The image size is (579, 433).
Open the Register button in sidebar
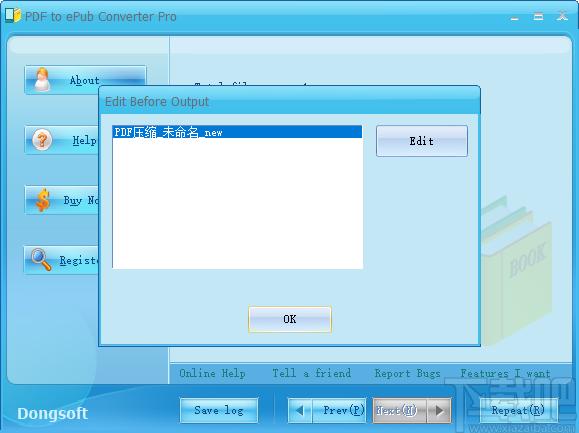[62, 260]
